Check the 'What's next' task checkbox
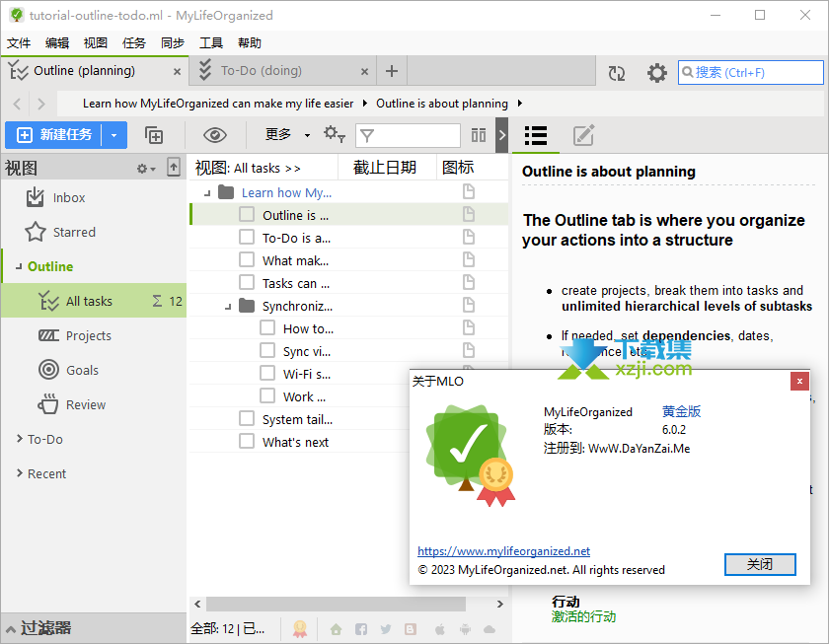Viewport: 829px width, 644px height. point(247,441)
